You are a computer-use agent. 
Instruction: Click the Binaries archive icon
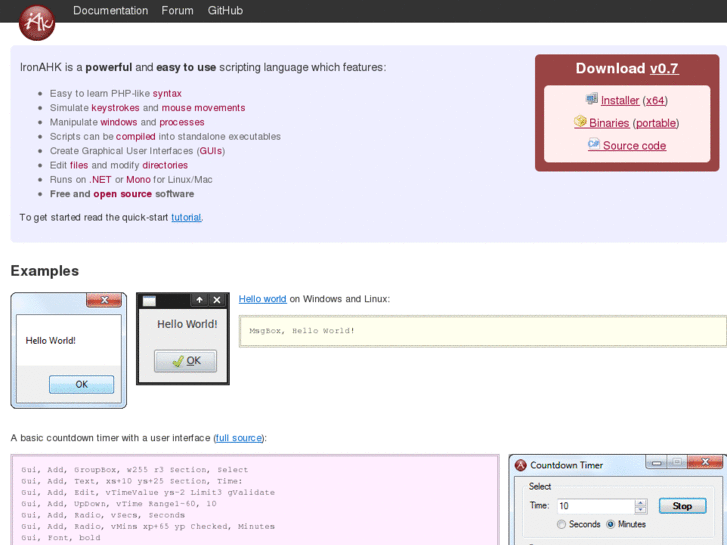click(x=580, y=122)
